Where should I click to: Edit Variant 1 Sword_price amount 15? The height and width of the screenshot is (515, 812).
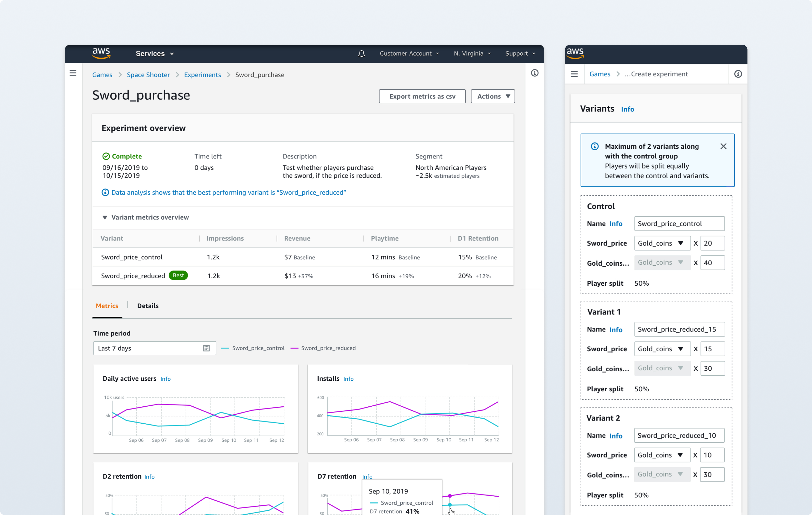(712, 349)
